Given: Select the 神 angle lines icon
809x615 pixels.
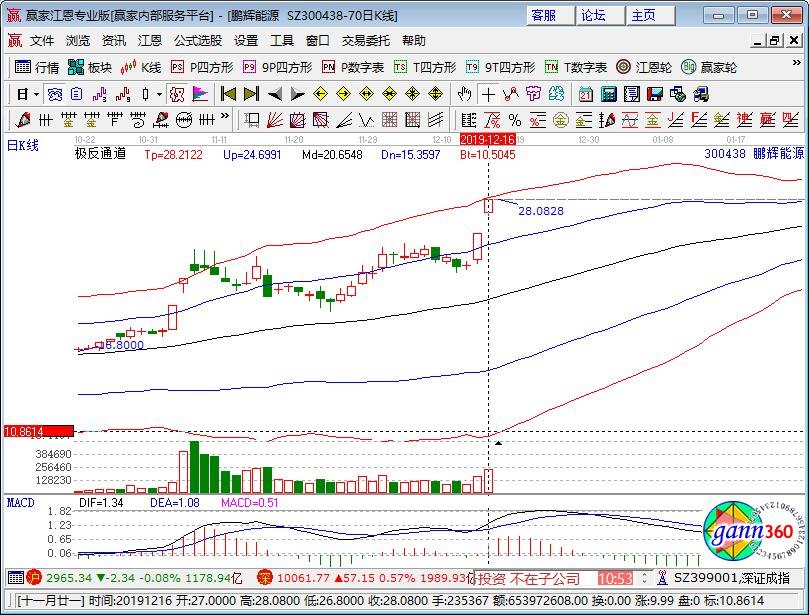Looking at the screenshot, I should point(744,120).
